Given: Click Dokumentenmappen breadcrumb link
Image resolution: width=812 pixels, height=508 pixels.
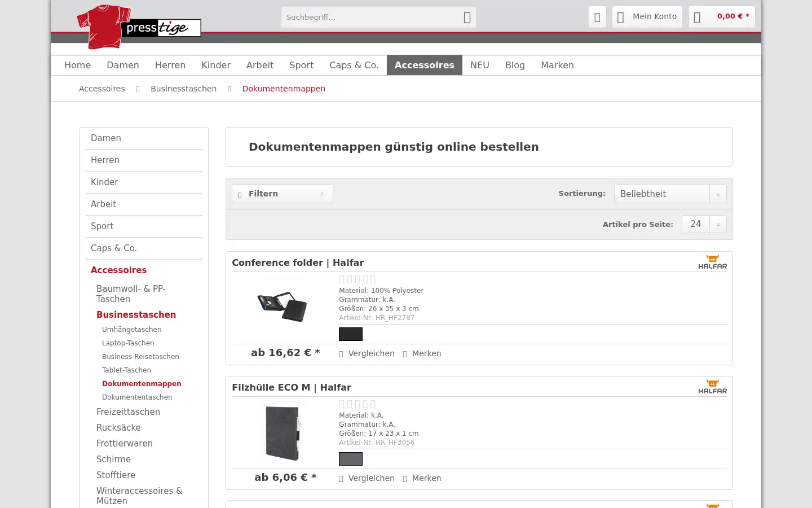Looking at the screenshot, I should [x=284, y=89].
